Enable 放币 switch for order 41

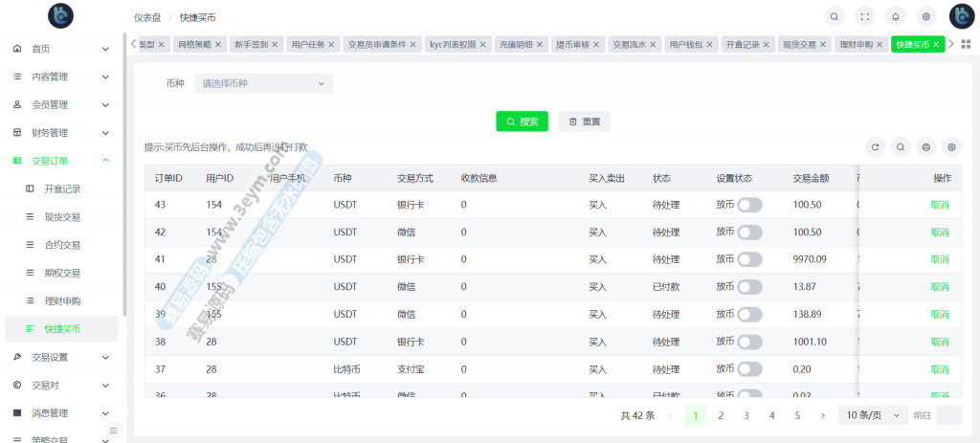[749, 259]
